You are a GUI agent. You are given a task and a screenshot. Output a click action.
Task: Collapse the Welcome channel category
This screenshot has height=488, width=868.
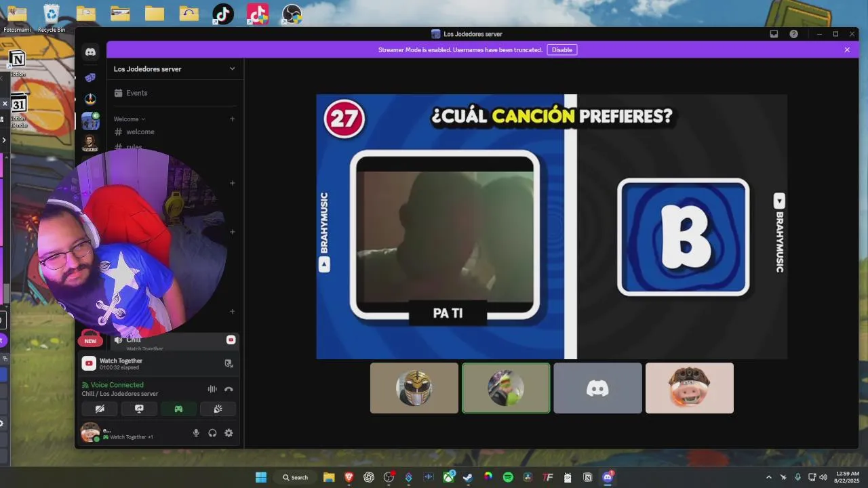click(x=129, y=119)
